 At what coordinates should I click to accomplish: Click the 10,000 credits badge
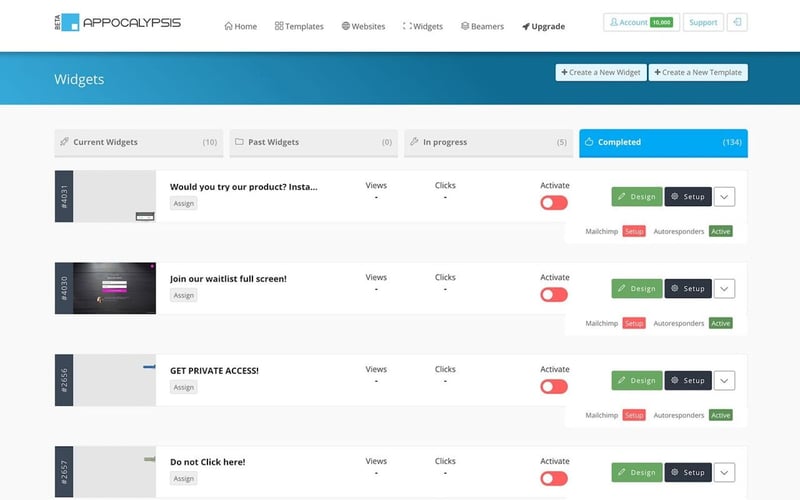coord(662,22)
